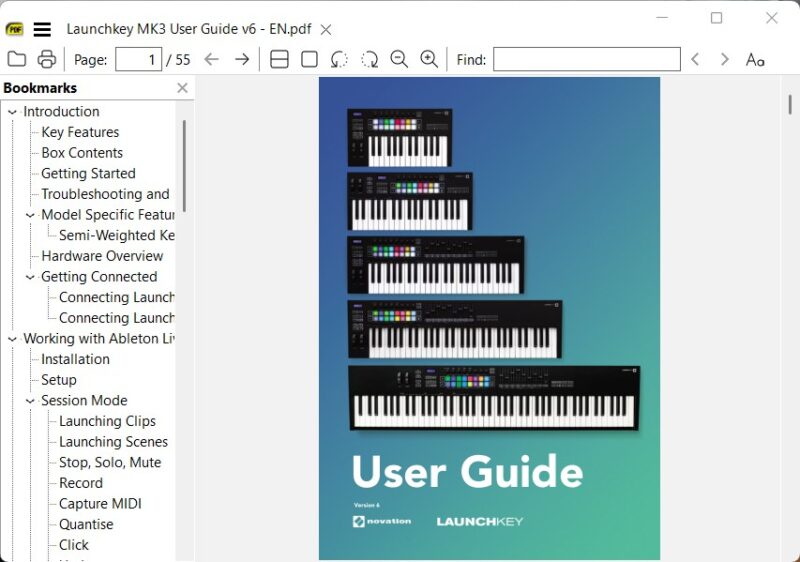Jump to Setup bookmark
This screenshot has width=800, height=562.
pos(59,380)
